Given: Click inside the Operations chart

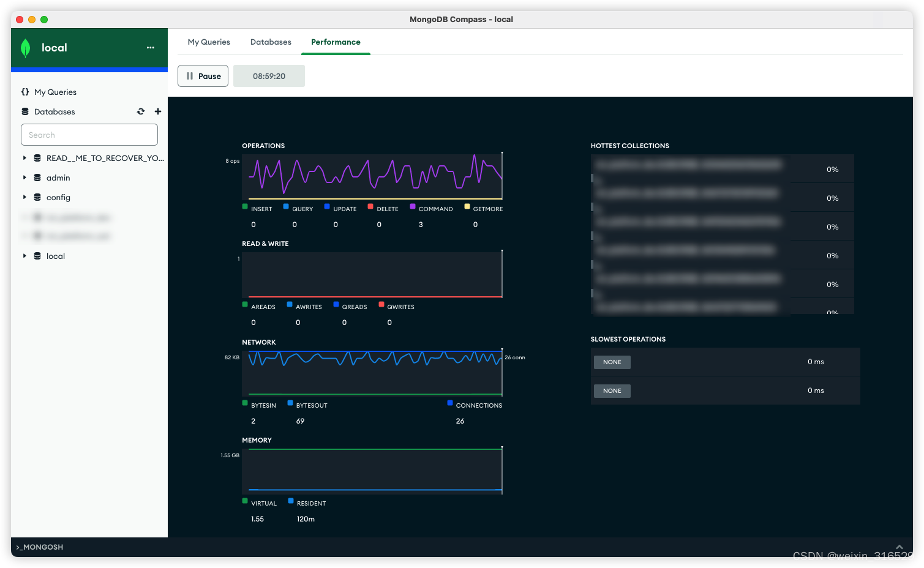Looking at the screenshot, I should 372,177.
